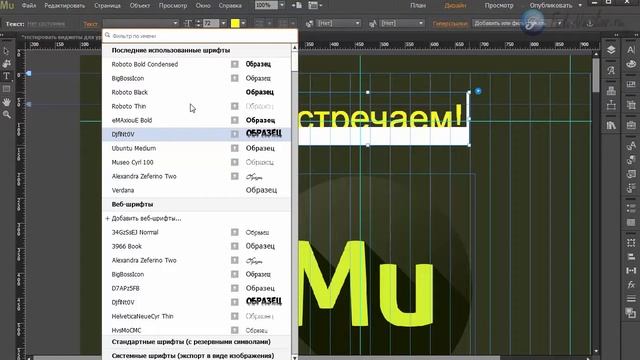This screenshot has width=640, height=360.
Task: Open the fx Effects panel icon
Action: coord(631,285)
